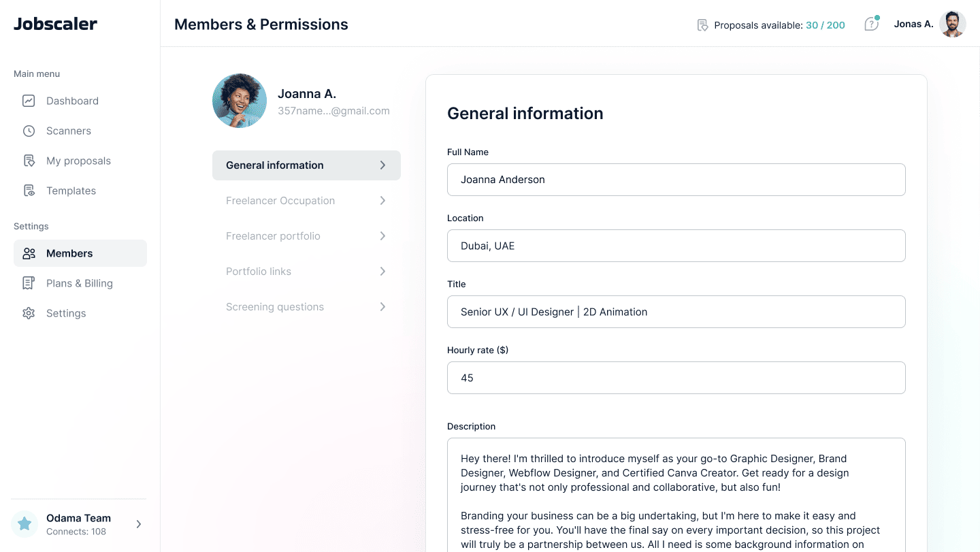Click the Location field showing Dubai, UAE
Screen dimensions: 980x552
point(676,246)
